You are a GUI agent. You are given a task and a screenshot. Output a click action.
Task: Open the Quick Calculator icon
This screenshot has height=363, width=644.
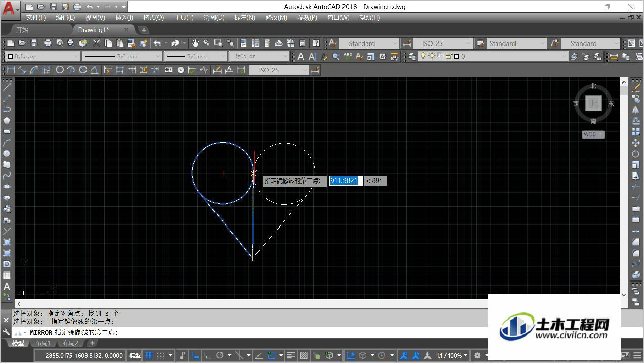coord(303,43)
